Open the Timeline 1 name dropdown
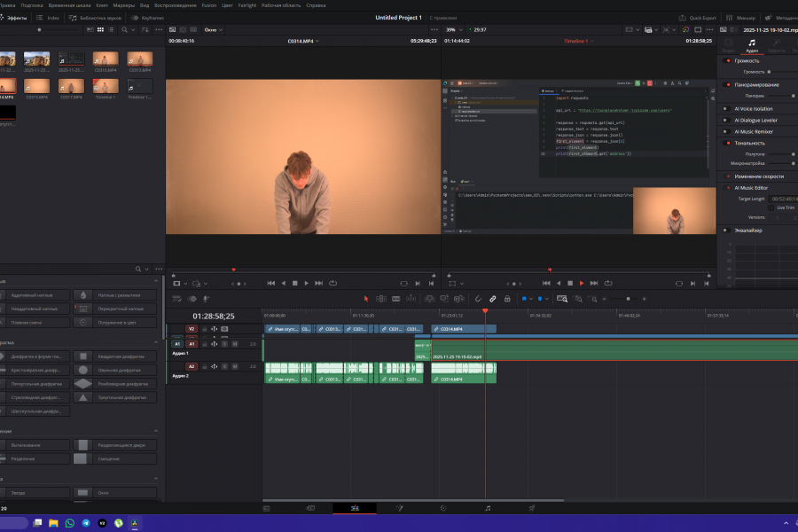The height and width of the screenshot is (532, 798). 578,41
